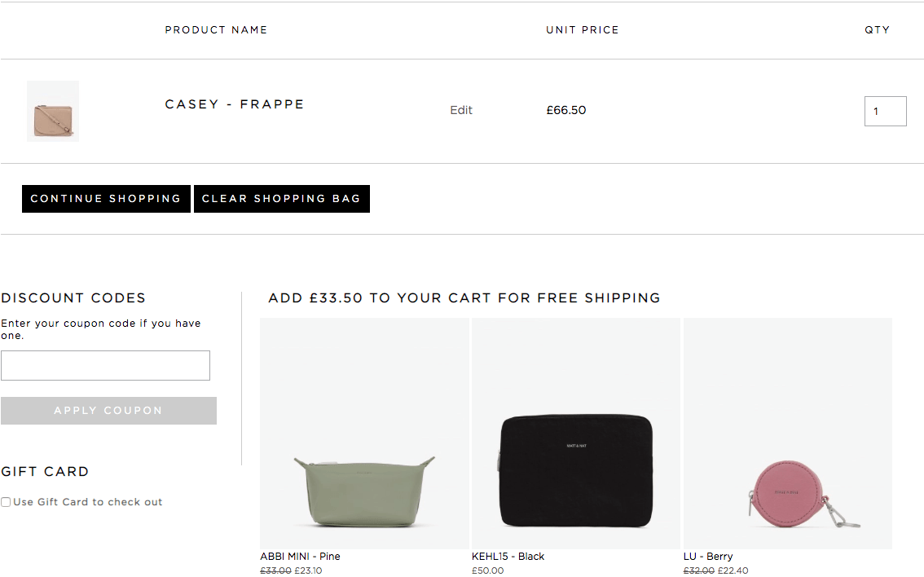Open the green ABBI MINI pouch image
Screen dimensions: 924x577
(x=364, y=434)
